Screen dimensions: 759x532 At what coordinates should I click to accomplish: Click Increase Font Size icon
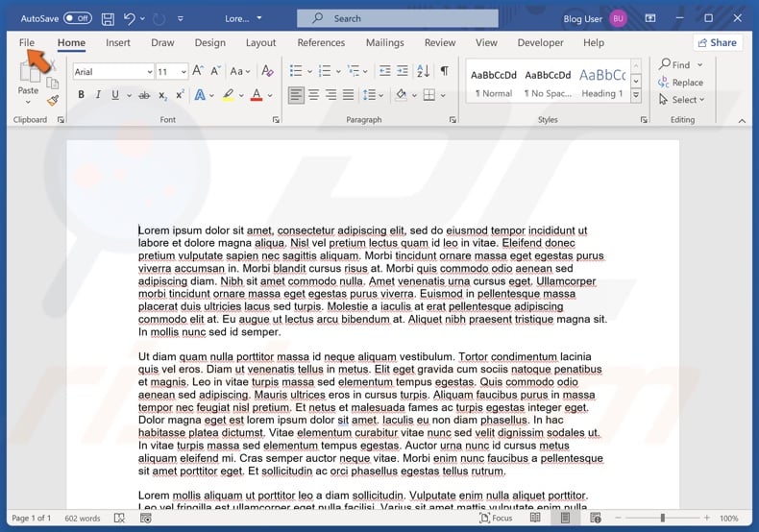click(198, 71)
